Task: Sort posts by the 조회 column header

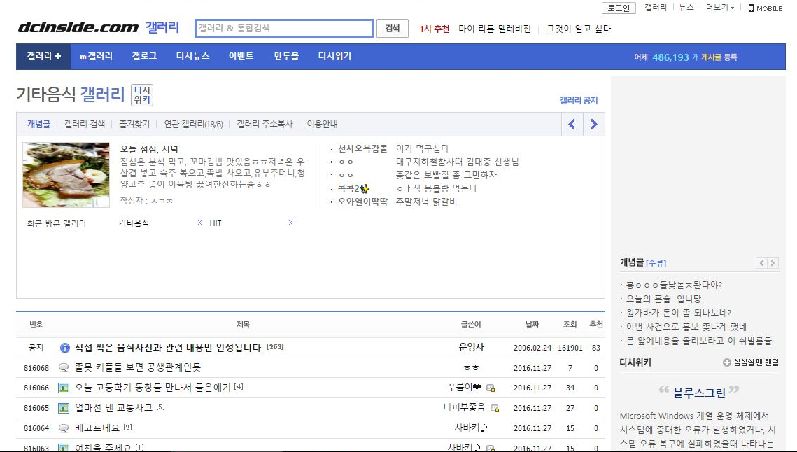Action: click(570, 324)
